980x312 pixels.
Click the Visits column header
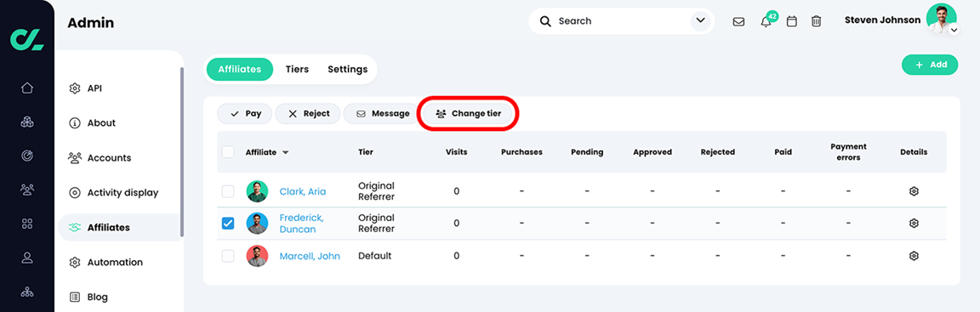(x=456, y=151)
